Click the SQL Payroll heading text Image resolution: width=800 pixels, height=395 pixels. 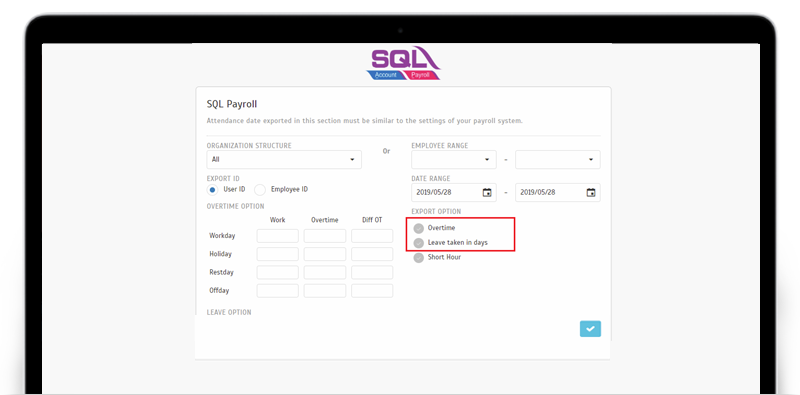[232, 105]
